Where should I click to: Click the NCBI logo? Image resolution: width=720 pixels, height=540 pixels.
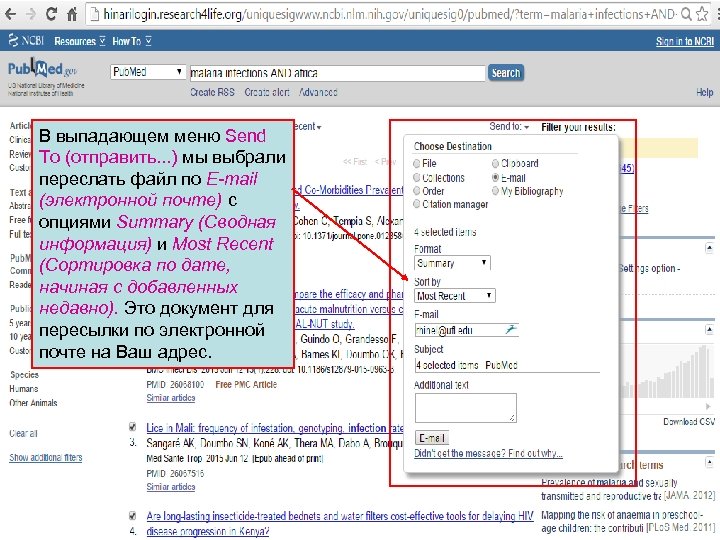click(26, 41)
